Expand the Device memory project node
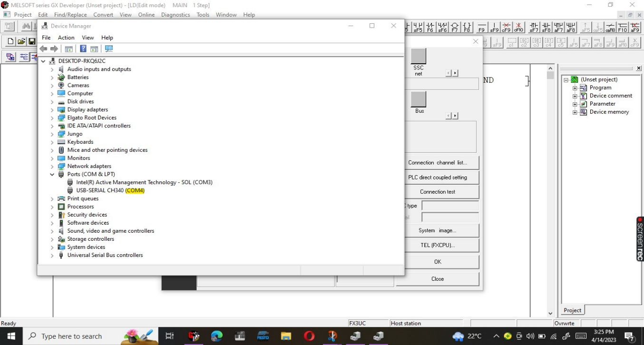 [x=575, y=112]
